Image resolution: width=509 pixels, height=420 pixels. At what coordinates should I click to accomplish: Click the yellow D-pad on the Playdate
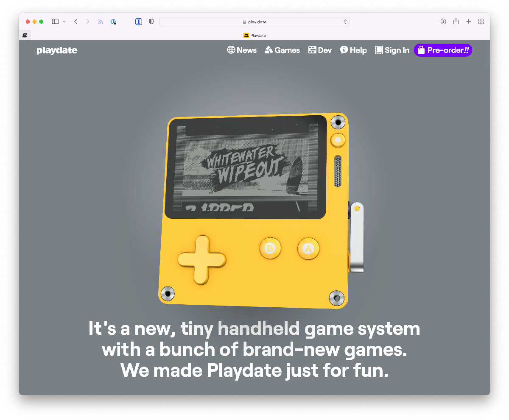[x=202, y=260]
